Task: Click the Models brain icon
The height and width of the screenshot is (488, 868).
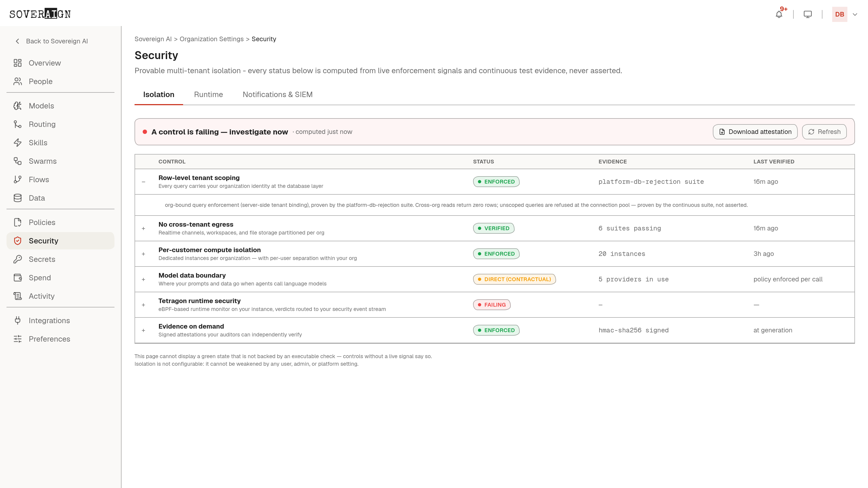Action: click(18, 106)
